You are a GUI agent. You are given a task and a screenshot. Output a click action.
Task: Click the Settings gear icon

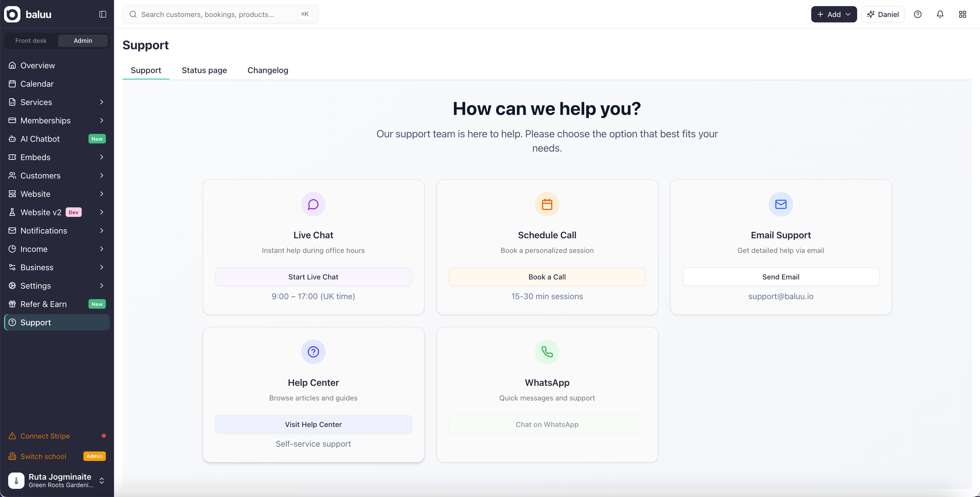tap(12, 286)
